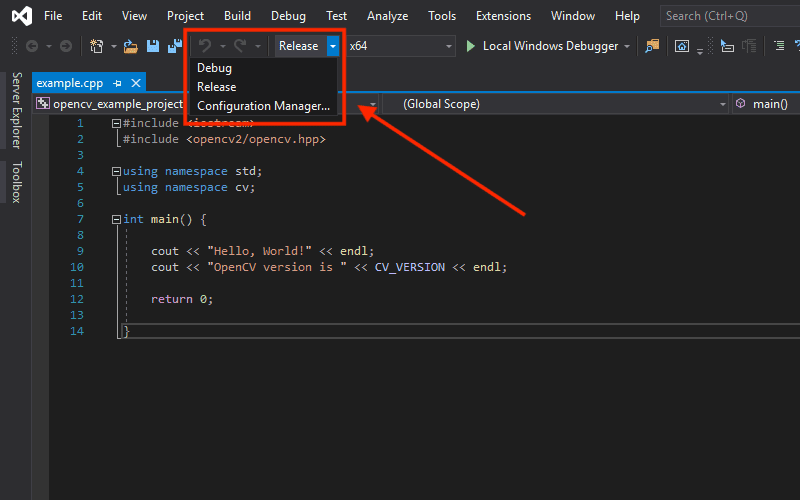Image resolution: width=800 pixels, height=500 pixels.
Task: Open the Server Explorer side tab
Action: pyautogui.click(x=17, y=111)
